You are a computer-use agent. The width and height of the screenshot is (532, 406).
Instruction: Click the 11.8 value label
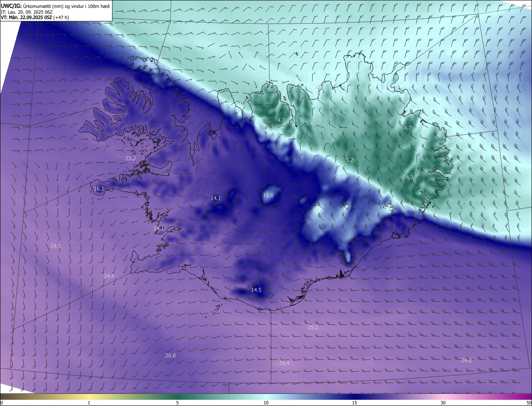[268, 195]
